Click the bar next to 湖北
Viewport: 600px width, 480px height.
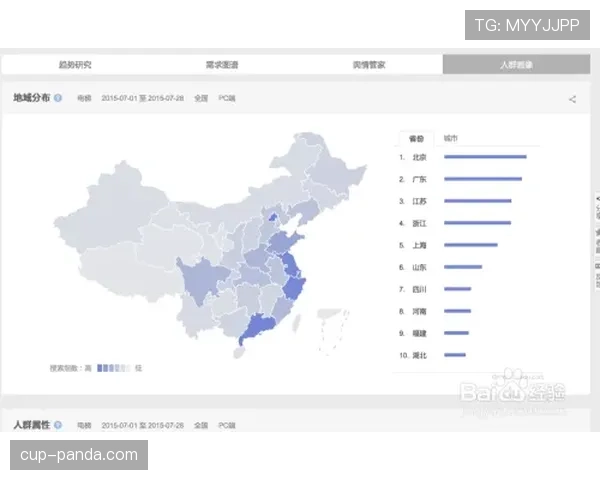(x=455, y=355)
